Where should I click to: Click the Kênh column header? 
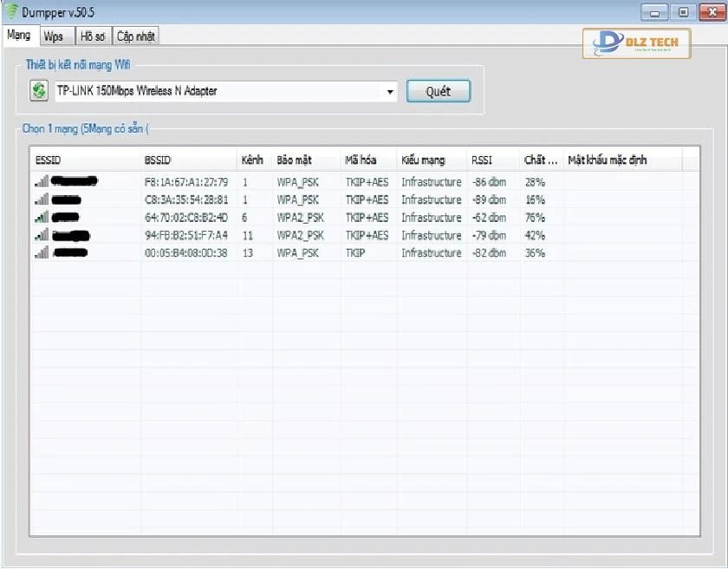[x=253, y=160]
